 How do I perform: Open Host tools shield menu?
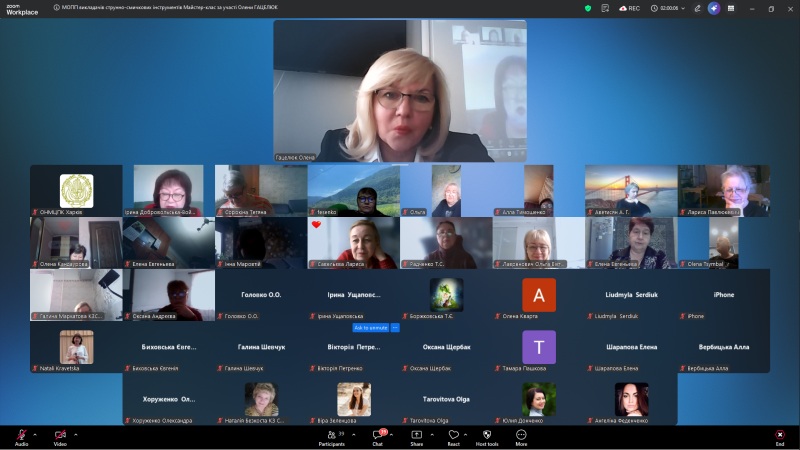click(487, 436)
